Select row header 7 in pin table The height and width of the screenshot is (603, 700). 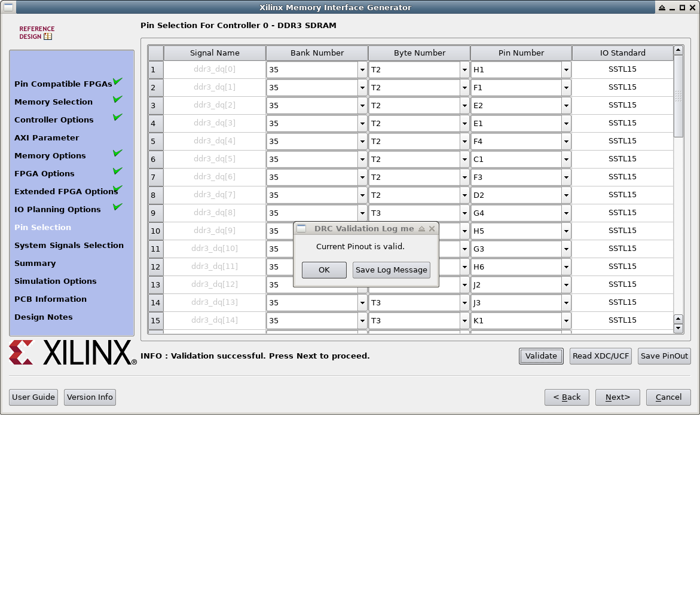tap(156, 177)
